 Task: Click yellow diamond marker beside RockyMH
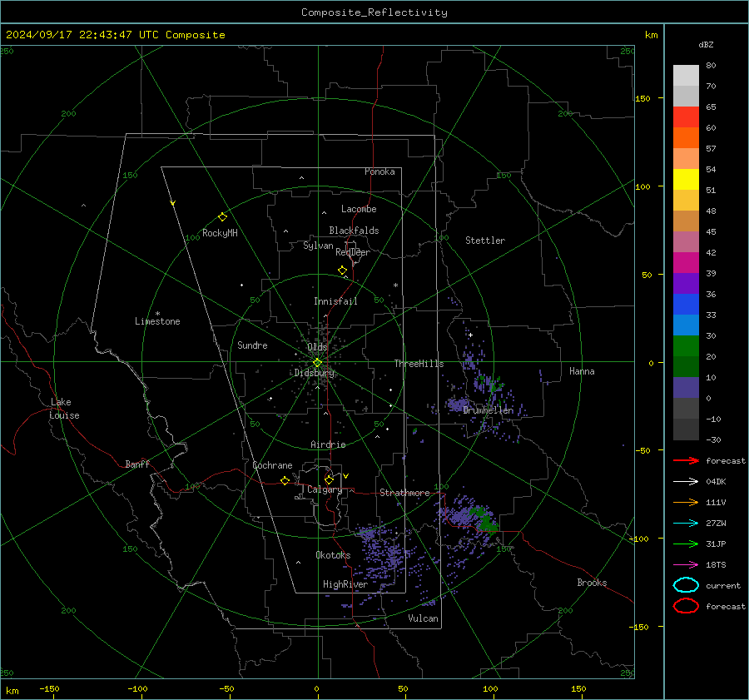222,217
